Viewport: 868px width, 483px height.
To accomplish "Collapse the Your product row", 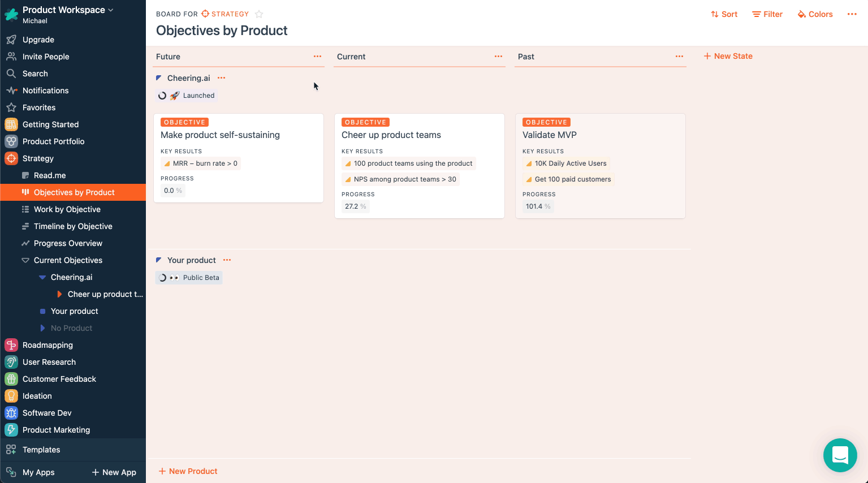I will click(x=159, y=260).
